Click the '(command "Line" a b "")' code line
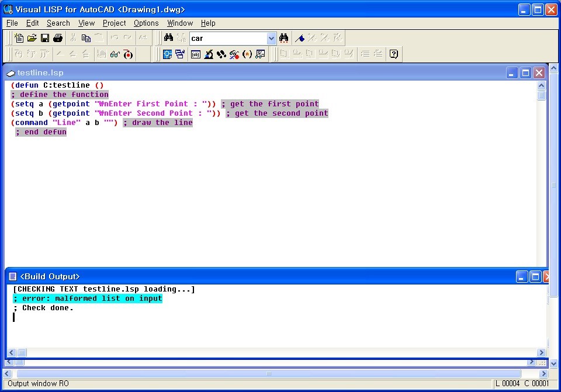 [x=64, y=123]
